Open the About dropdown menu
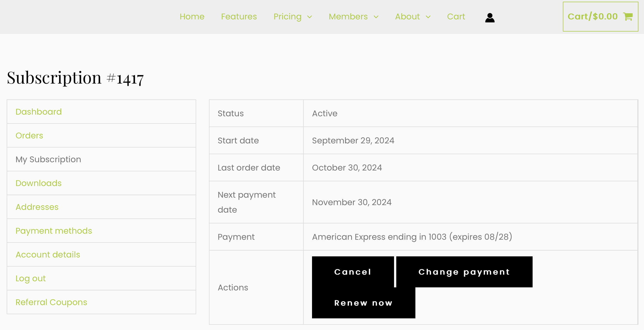The width and height of the screenshot is (644, 330). (412, 17)
